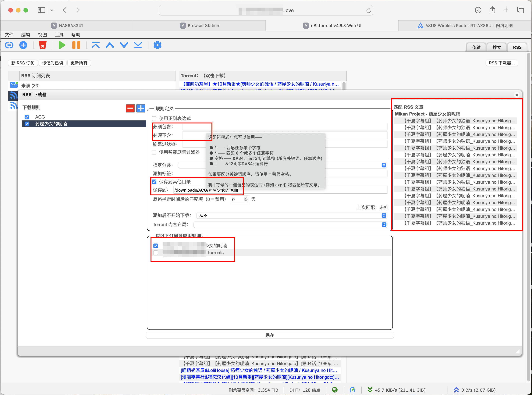Go back with Safari back arrow
Image resolution: width=532 pixels, height=395 pixels.
tap(65, 10)
